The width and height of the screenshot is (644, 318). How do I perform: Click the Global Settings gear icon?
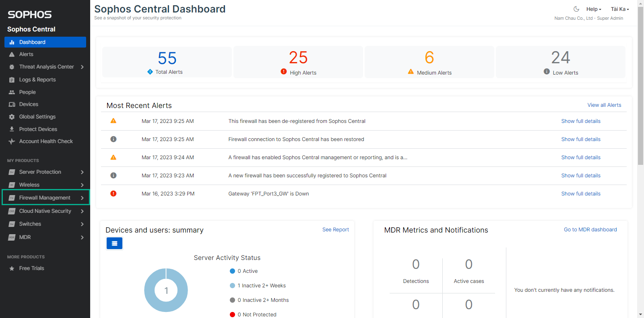[x=12, y=117]
